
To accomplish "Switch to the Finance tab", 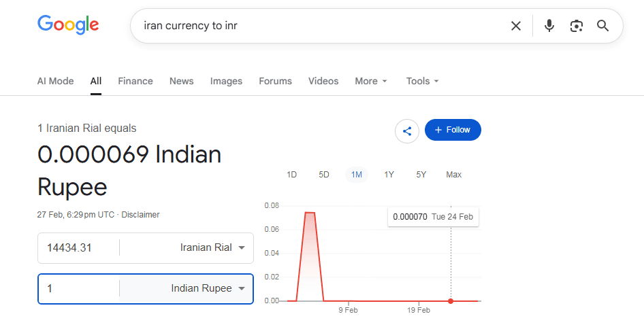I will [135, 81].
